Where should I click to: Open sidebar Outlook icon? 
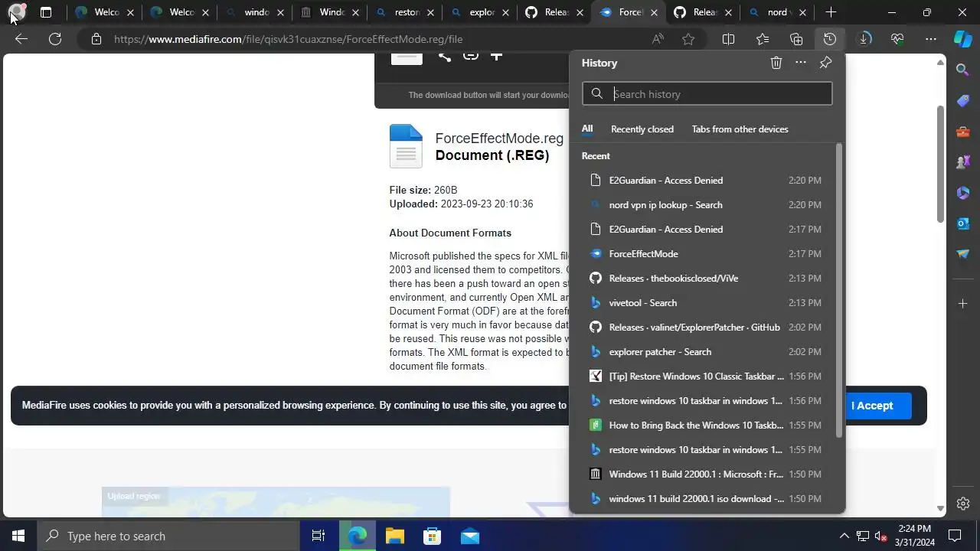963,223
